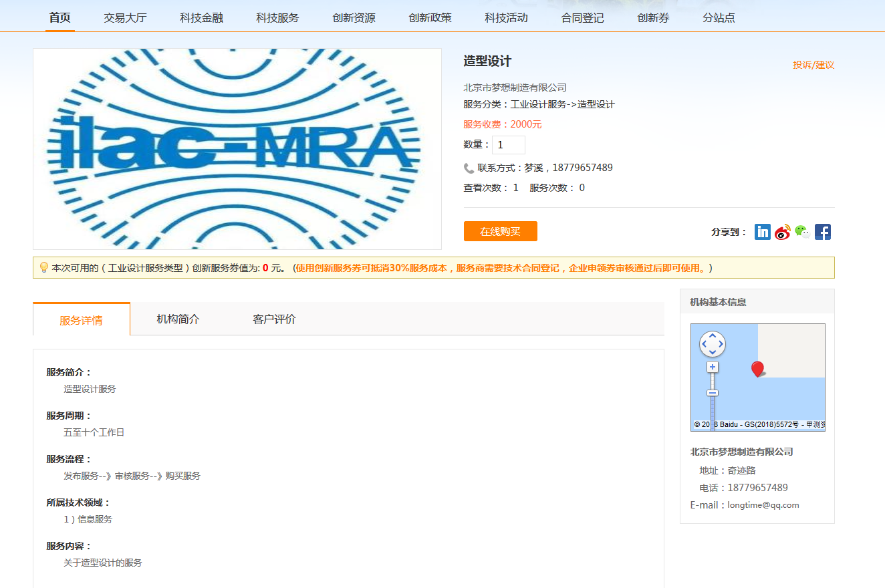This screenshot has width=885, height=588.
Task: Share the service to Facebook
Action: 823,232
